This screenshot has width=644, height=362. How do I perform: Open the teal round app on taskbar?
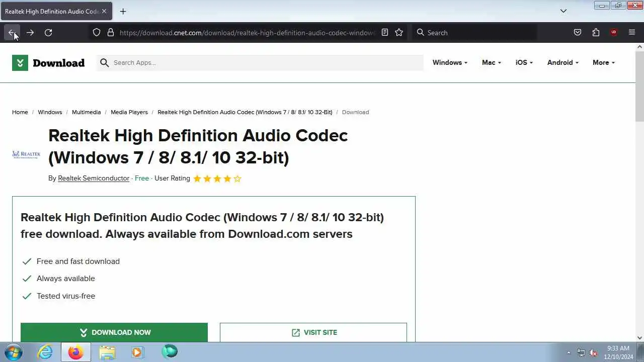pyautogui.click(x=170, y=351)
